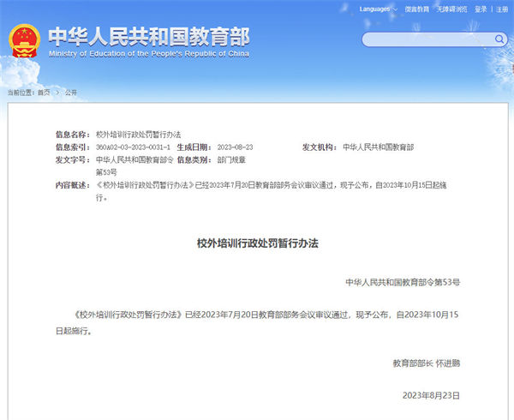Select the 信息名称 value 校外培训行政处罚暂行办法
The image size is (514, 420).
coord(138,135)
